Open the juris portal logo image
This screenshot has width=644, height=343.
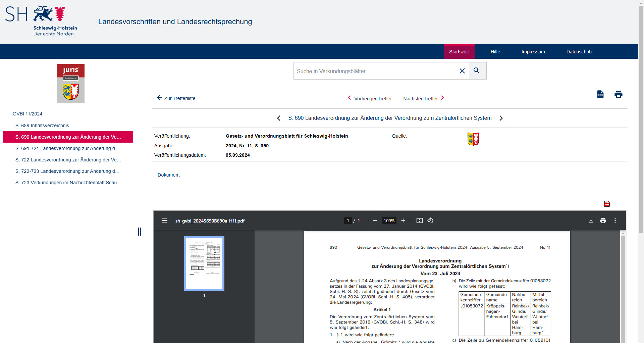[71, 84]
